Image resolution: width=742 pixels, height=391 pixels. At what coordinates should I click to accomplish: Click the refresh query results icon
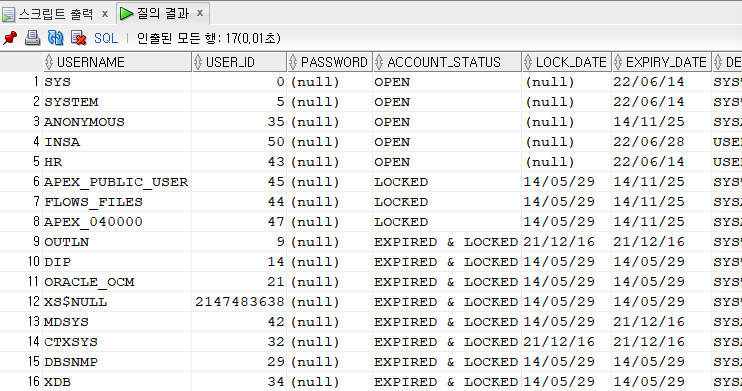point(55,38)
